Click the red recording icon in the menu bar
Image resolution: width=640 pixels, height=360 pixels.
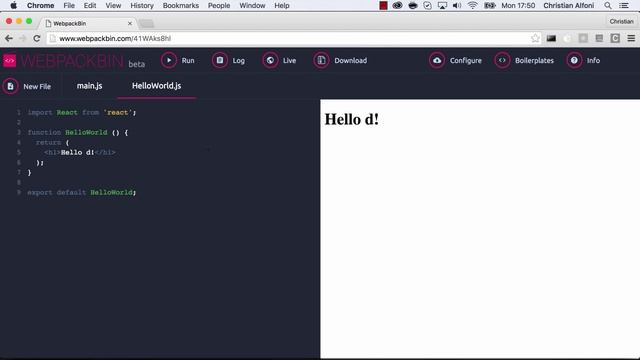pos(383,6)
